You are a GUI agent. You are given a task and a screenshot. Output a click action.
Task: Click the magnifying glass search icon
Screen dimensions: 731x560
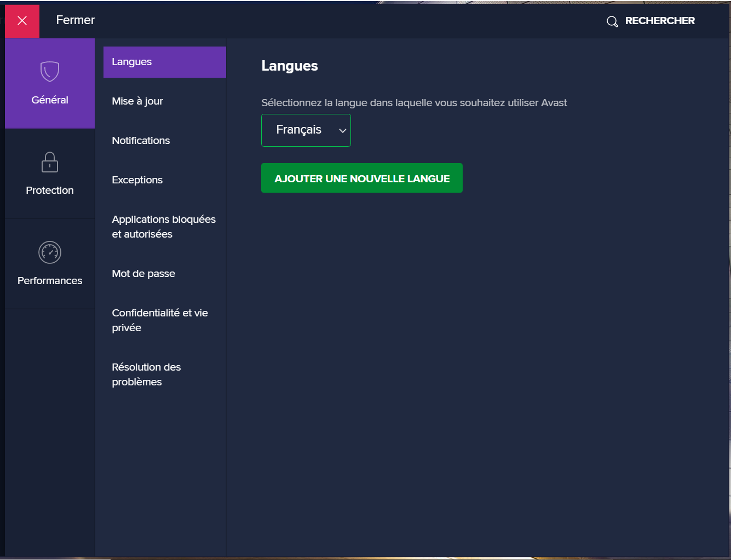612,21
